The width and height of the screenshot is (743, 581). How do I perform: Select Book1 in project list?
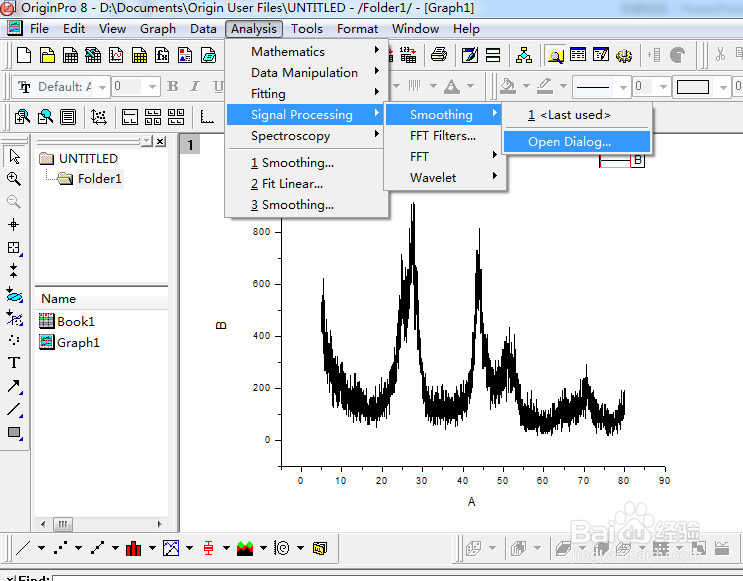(x=67, y=321)
